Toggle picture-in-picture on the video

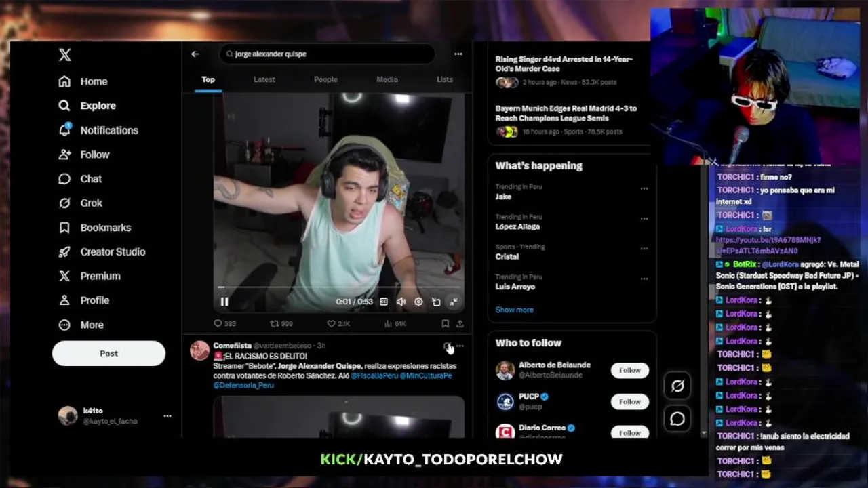tap(436, 302)
